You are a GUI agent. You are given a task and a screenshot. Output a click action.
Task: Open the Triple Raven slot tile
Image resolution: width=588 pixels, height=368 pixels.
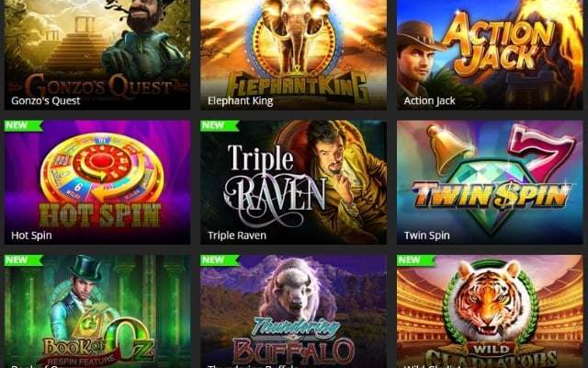[x=294, y=182]
